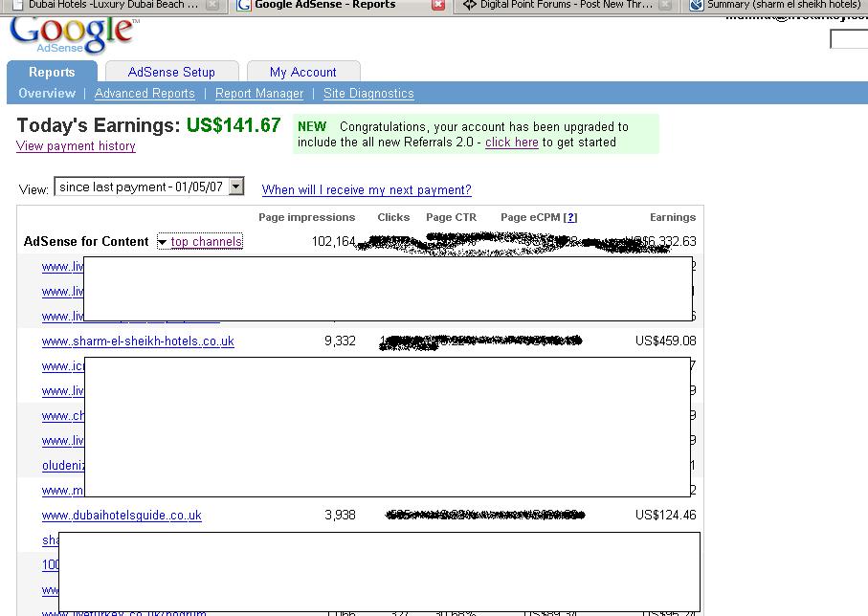Image resolution: width=868 pixels, height=616 pixels.
Task: Click View payment history link
Action: [x=76, y=146]
